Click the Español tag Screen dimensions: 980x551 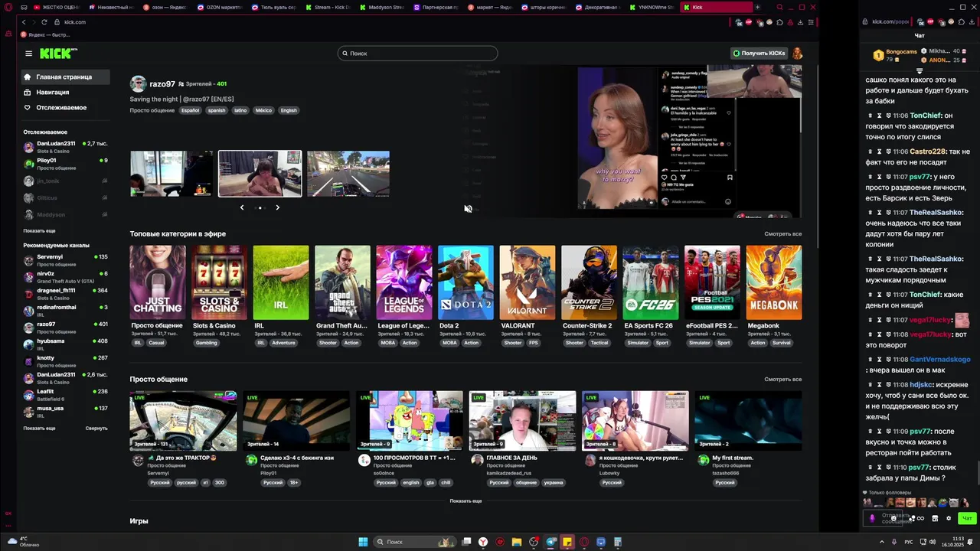190,110
